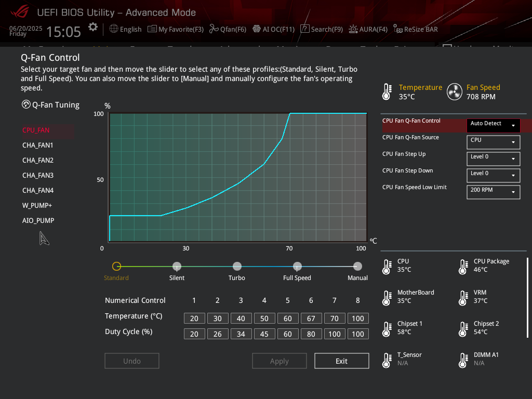Click the '15:05' clock time
The width and height of the screenshot is (532, 399).
(63, 32)
